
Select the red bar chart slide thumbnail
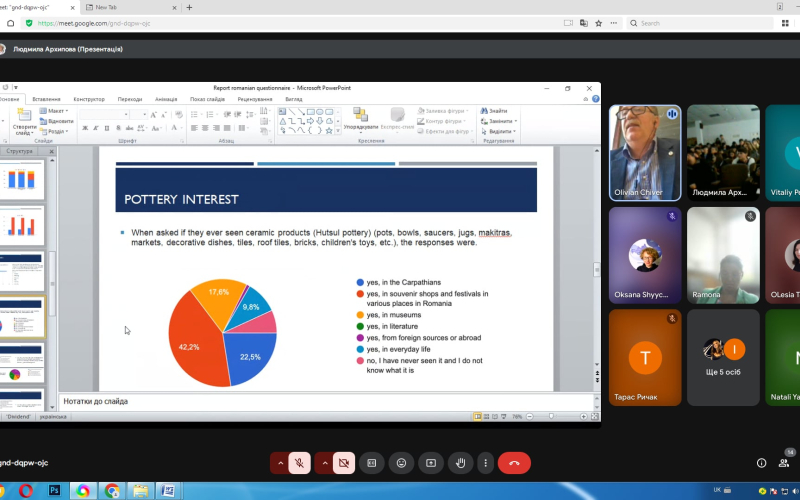[x=21, y=225]
